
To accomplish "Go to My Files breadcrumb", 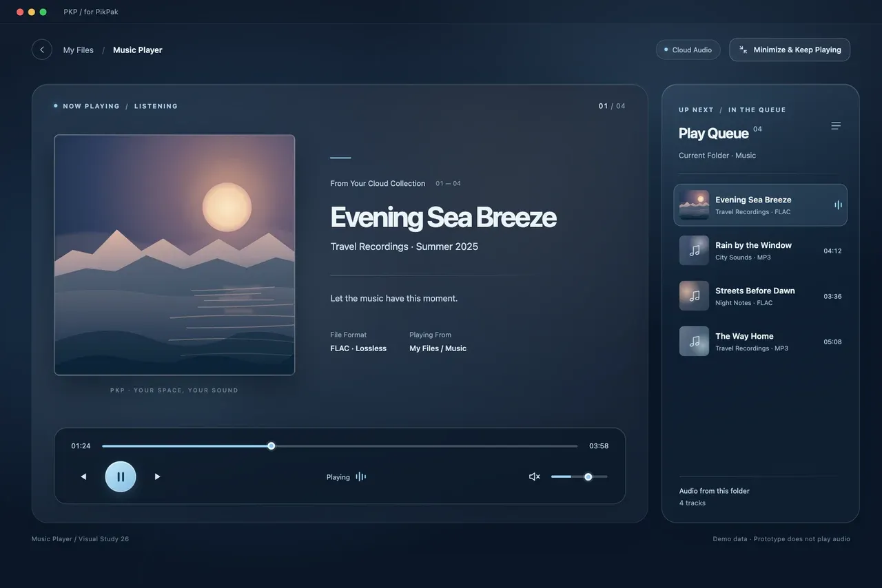I will 79,50.
